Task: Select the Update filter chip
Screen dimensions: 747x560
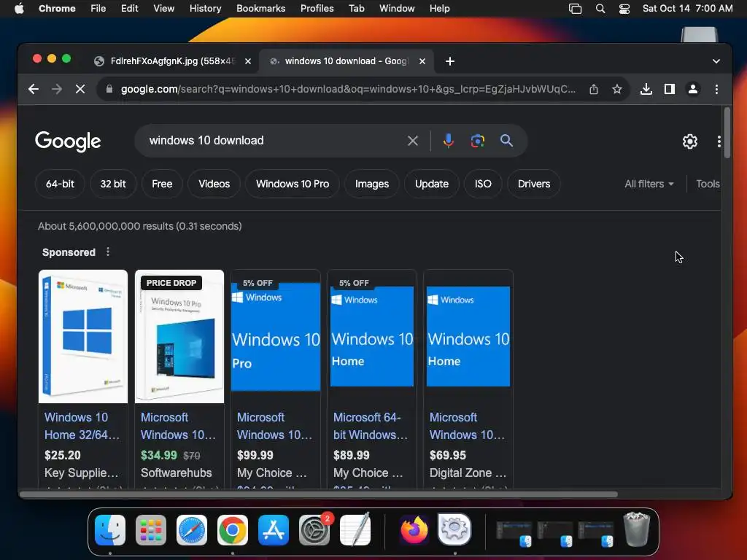Action: (432, 184)
